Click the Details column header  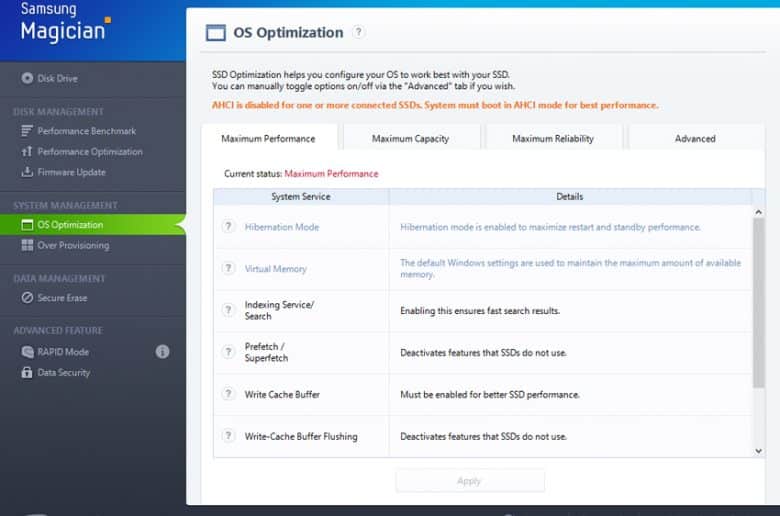(570, 197)
